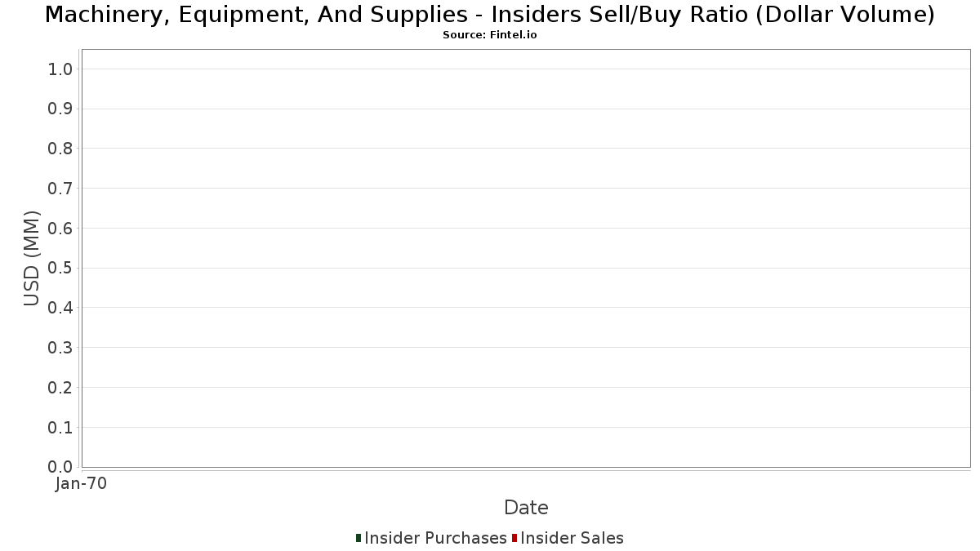Viewport: 980px width, 551px height.
Task: Select the 1.0 y-axis tick label
Action: 61,69
